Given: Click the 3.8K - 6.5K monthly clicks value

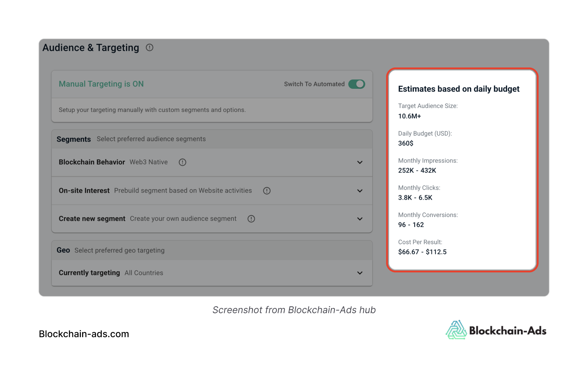Looking at the screenshot, I should pos(415,198).
